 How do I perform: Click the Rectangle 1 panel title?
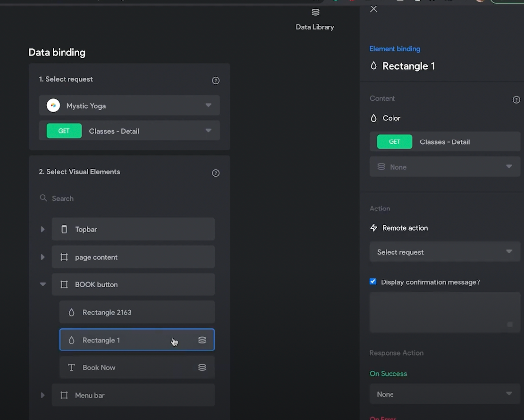[x=408, y=66]
